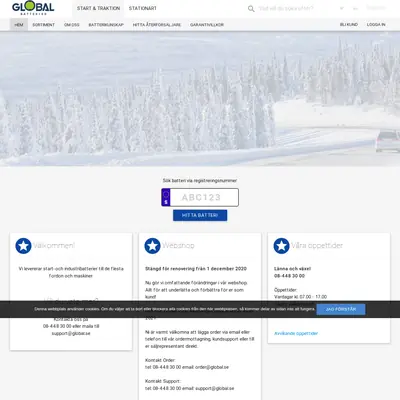
Task: Click the Bli kund link
Action: pos(349,24)
